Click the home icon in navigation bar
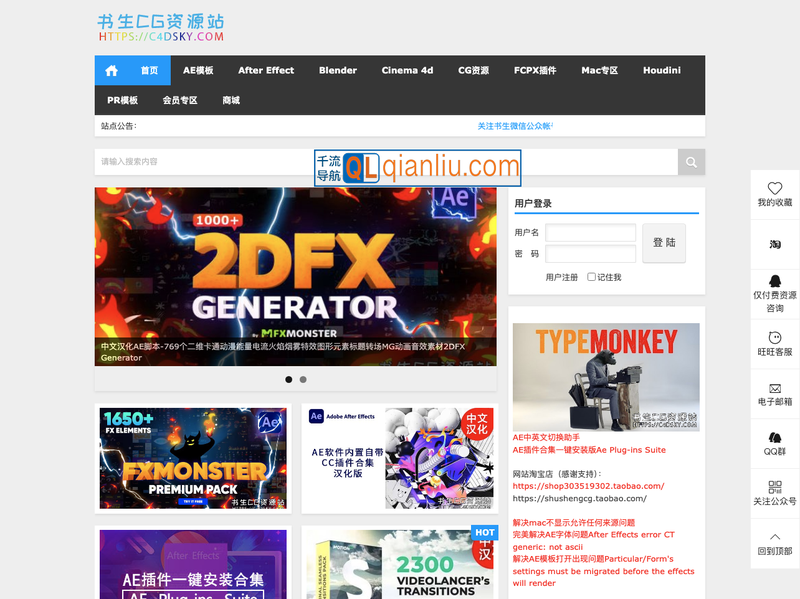 [111, 71]
